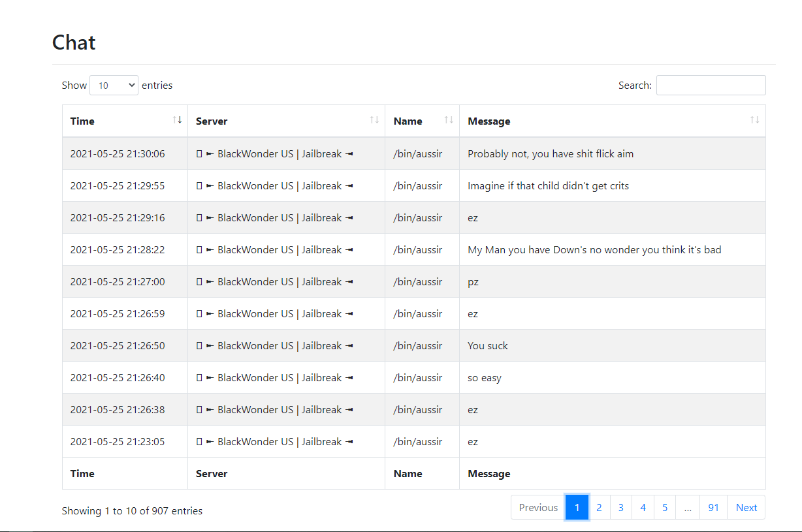Click the Message header label
This screenshot has height=532, width=802.
pos(489,121)
